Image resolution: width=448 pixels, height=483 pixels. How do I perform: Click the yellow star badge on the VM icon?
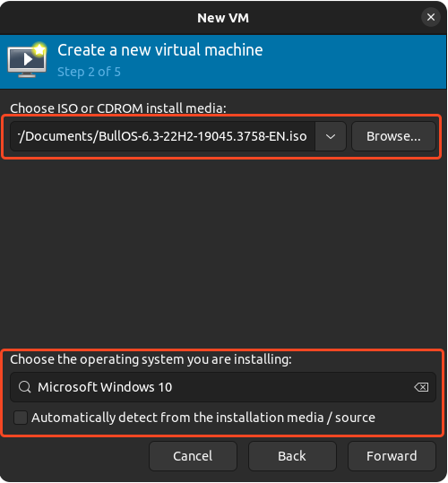click(x=39, y=49)
